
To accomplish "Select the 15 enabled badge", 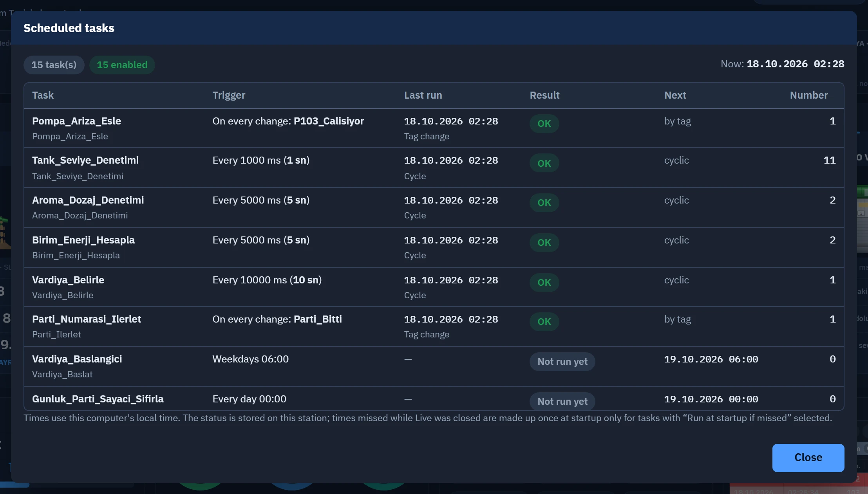I will click(122, 65).
